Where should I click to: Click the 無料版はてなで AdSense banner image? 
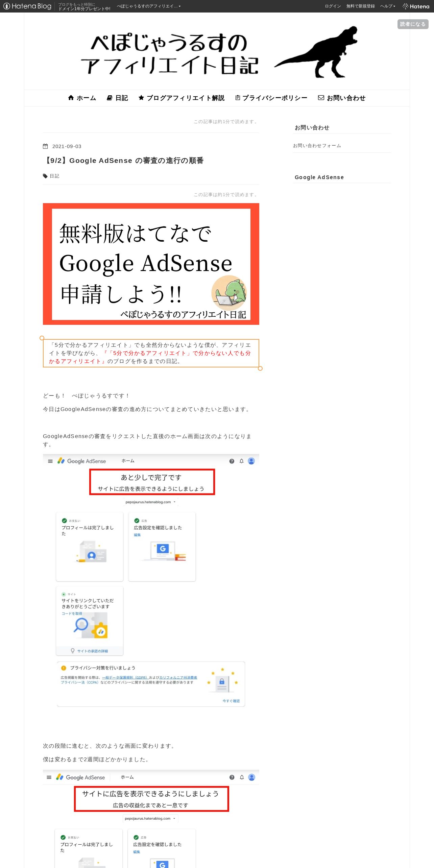[151, 264]
